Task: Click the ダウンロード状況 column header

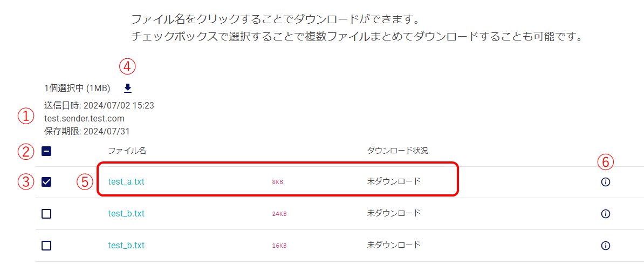Action: [x=398, y=151]
